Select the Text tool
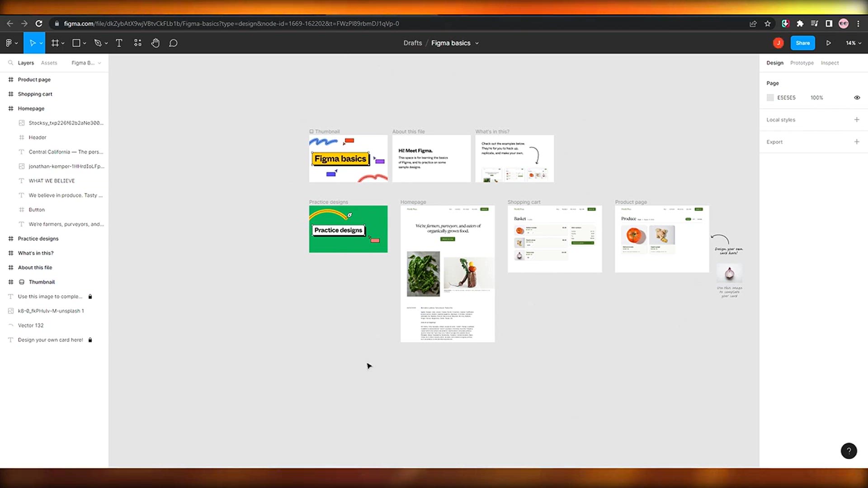Screen dimensions: 868x488 pos(119,43)
